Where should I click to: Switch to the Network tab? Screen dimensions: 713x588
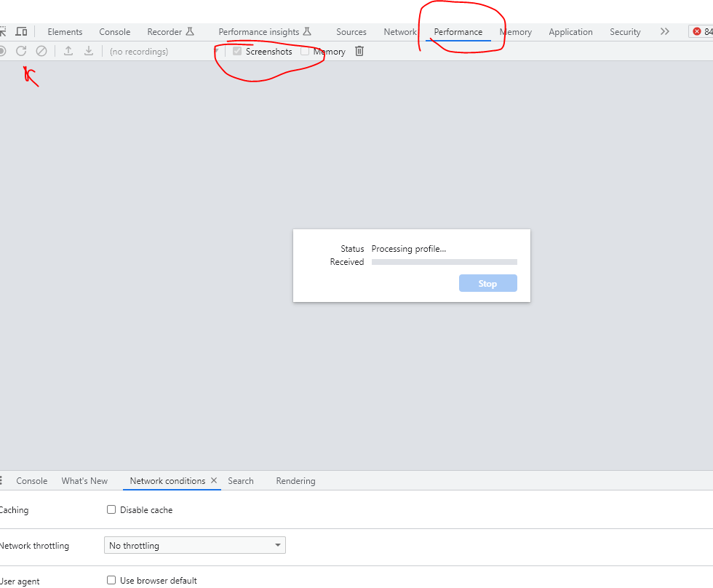[400, 31]
